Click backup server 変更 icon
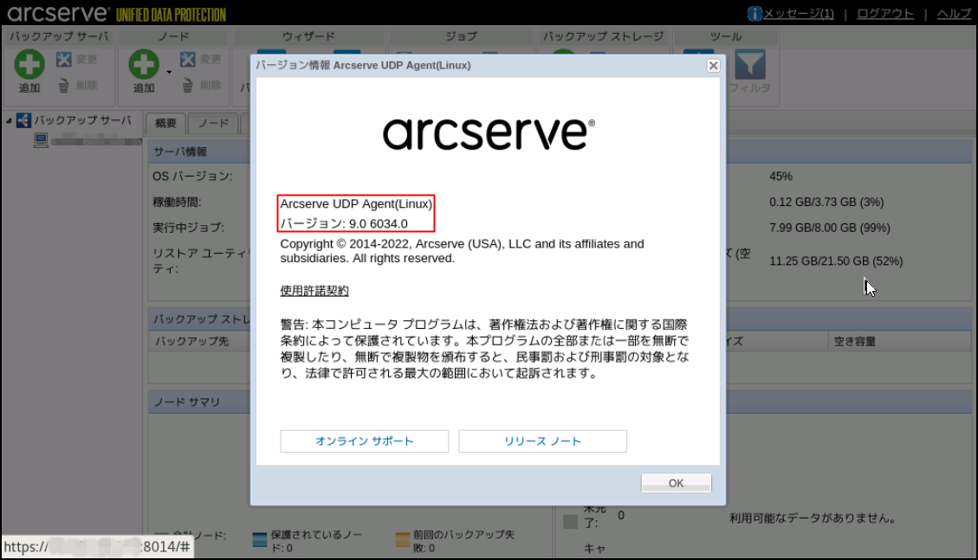 (x=63, y=59)
